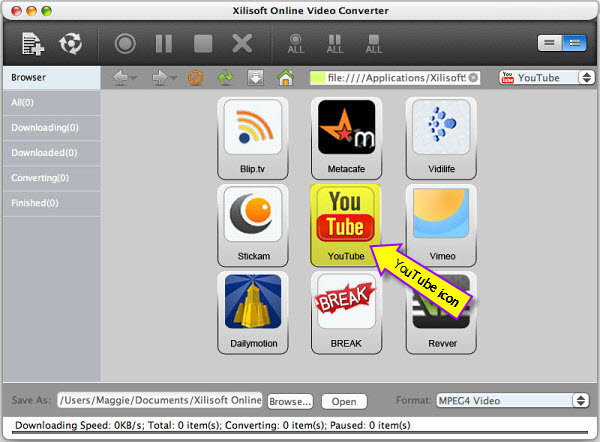Open forward history dropdown arrow
Image resolution: width=600 pixels, height=442 pixels.
click(173, 78)
